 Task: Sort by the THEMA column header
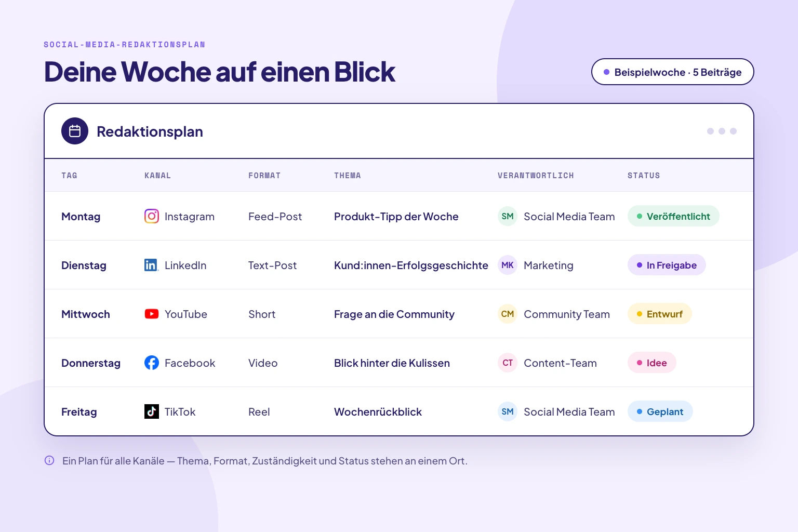point(347,176)
